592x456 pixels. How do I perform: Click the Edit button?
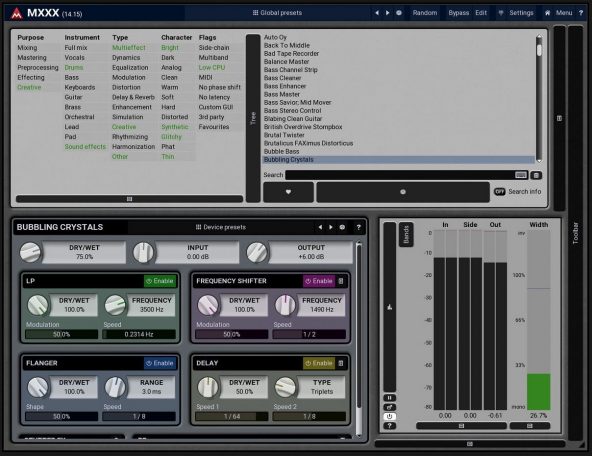[481, 13]
